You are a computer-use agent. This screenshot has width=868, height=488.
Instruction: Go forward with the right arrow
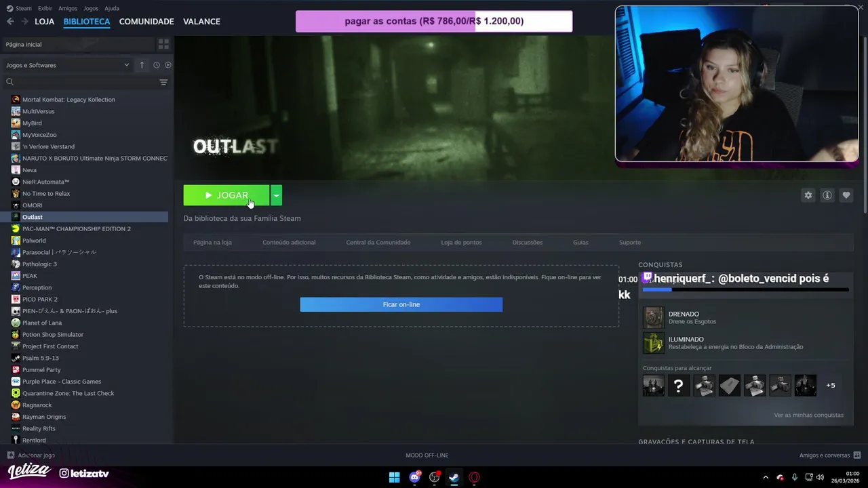[25, 22]
